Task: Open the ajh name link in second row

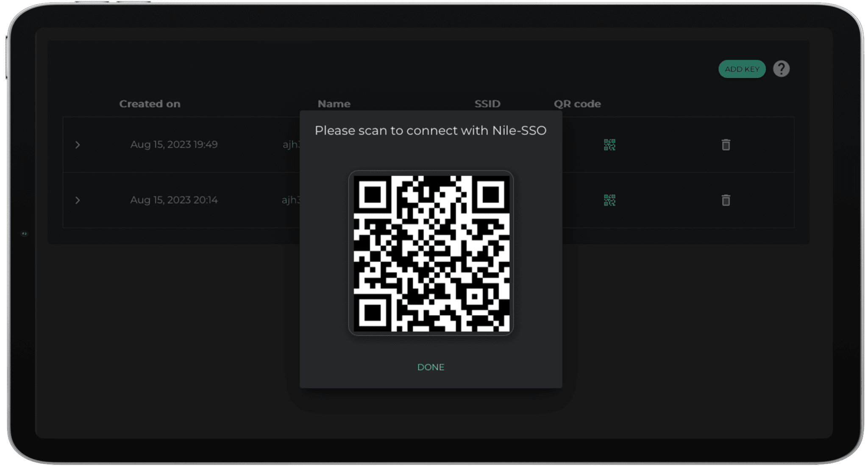Action: [x=290, y=200]
